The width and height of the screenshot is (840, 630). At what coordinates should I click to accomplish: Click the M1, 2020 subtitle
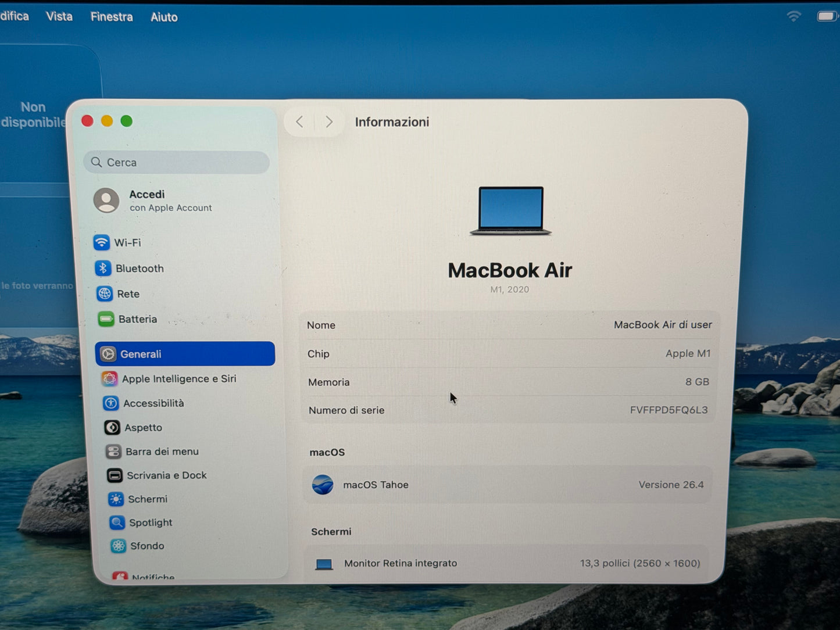click(509, 289)
